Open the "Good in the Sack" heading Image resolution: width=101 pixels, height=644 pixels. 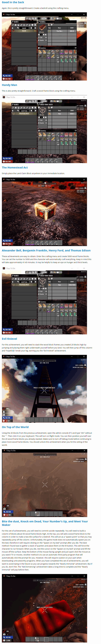[x=13, y=2]
